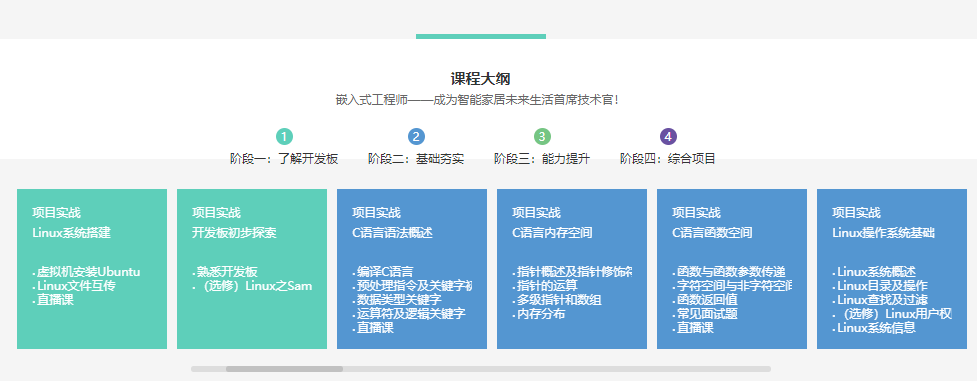977x381 pixels.
Task: Click the 课程大纲 heading
Action: [x=481, y=79]
